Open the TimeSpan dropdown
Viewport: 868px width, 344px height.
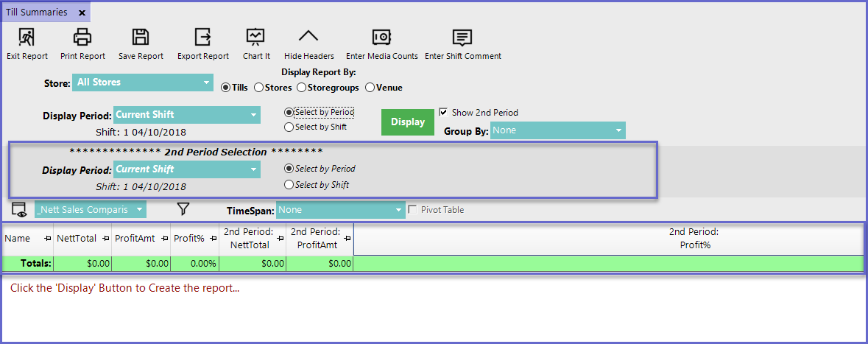[340, 210]
